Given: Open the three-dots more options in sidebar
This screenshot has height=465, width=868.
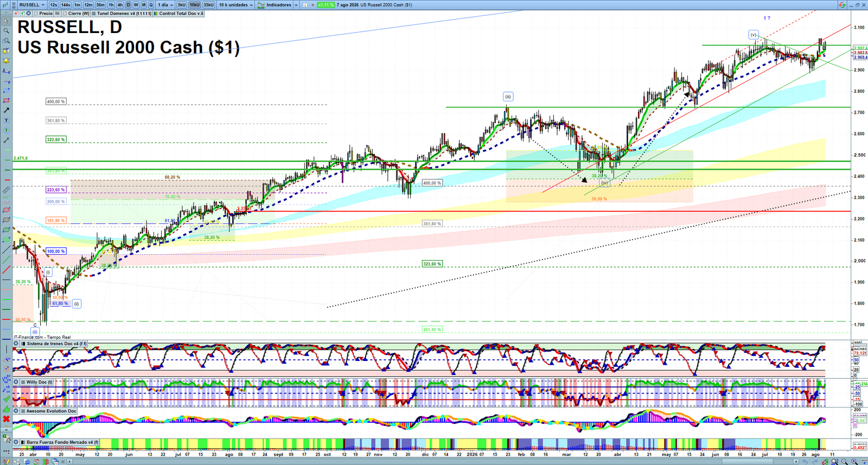Looking at the screenshot, I should (7, 451).
